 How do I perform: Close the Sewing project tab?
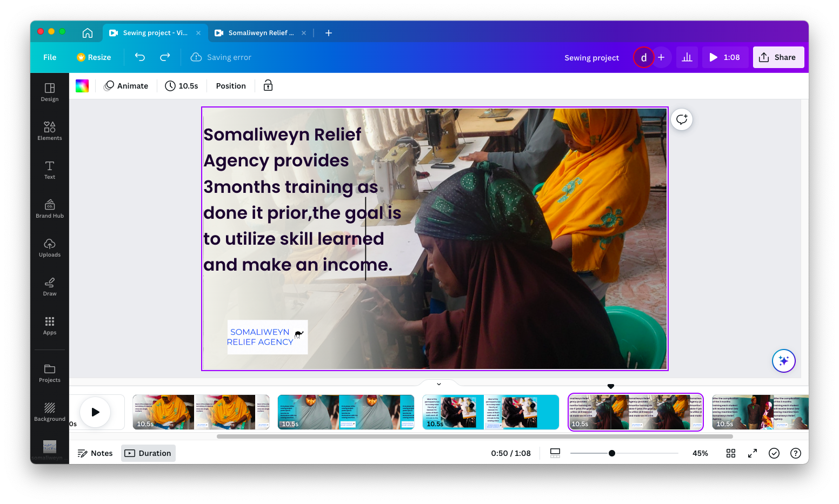pos(198,33)
